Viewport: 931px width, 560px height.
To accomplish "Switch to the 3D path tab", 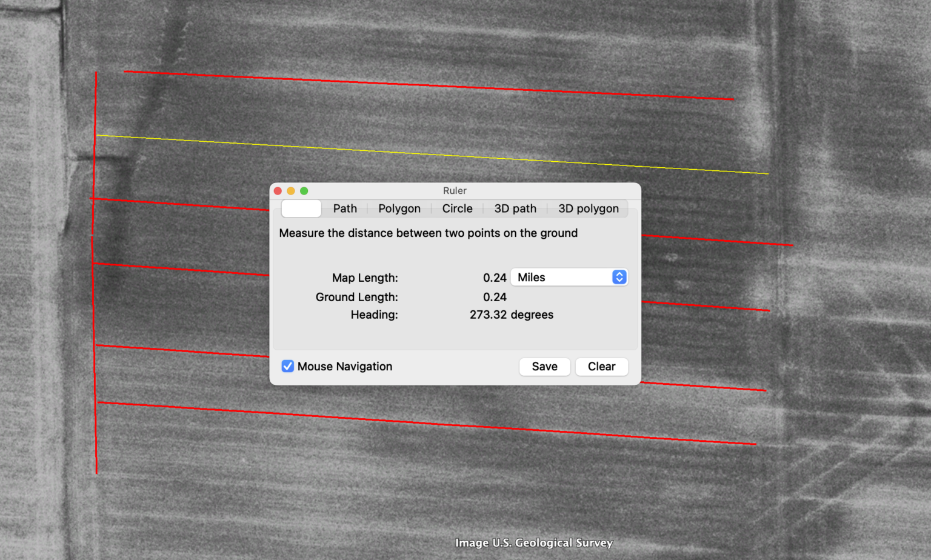I will click(x=515, y=208).
